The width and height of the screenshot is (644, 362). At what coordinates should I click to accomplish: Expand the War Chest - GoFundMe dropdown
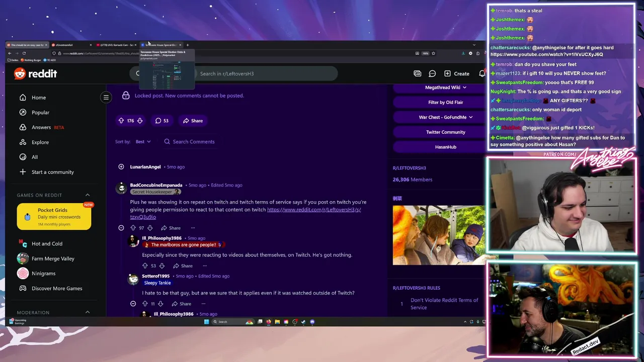pyautogui.click(x=446, y=117)
